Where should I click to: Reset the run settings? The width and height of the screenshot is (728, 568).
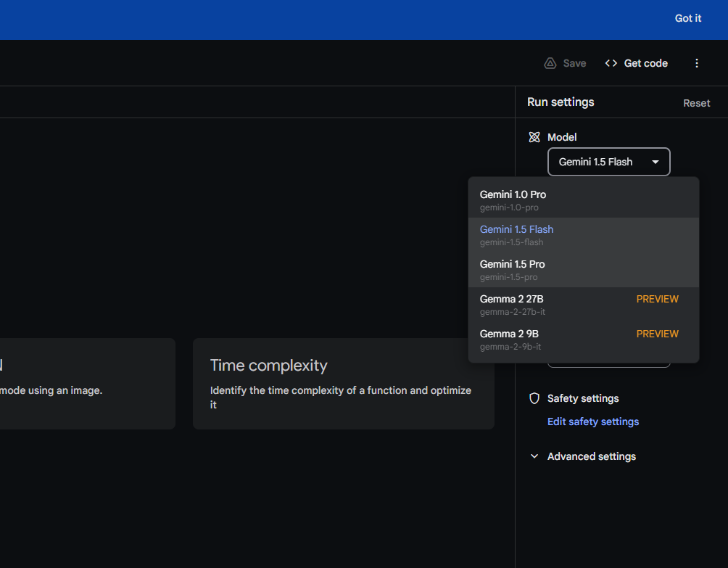[x=696, y=103]
